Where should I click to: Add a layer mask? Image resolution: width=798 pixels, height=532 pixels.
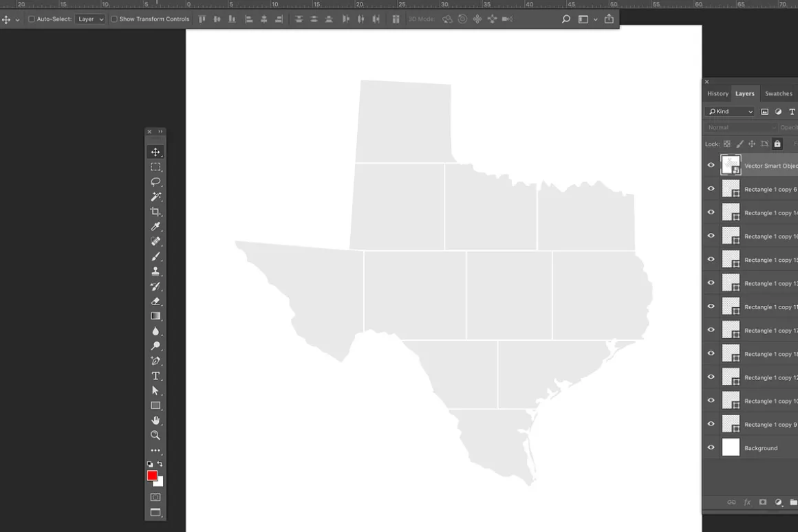pyautogui.click(x=762, y=502)
